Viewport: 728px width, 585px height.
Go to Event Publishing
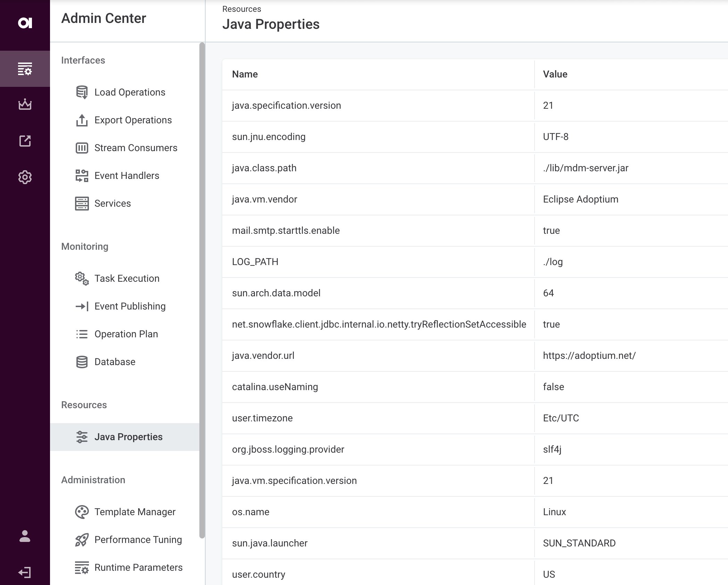[130, 306]
